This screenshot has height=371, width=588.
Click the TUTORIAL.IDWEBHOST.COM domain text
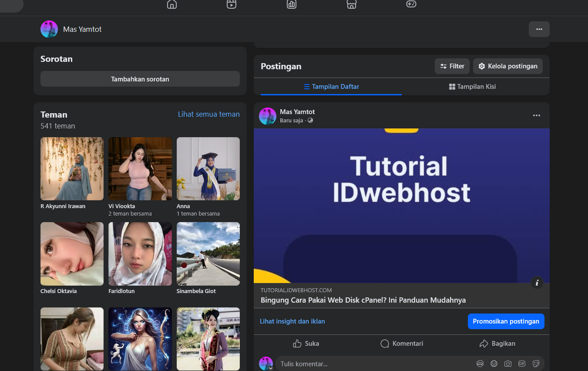296,290
